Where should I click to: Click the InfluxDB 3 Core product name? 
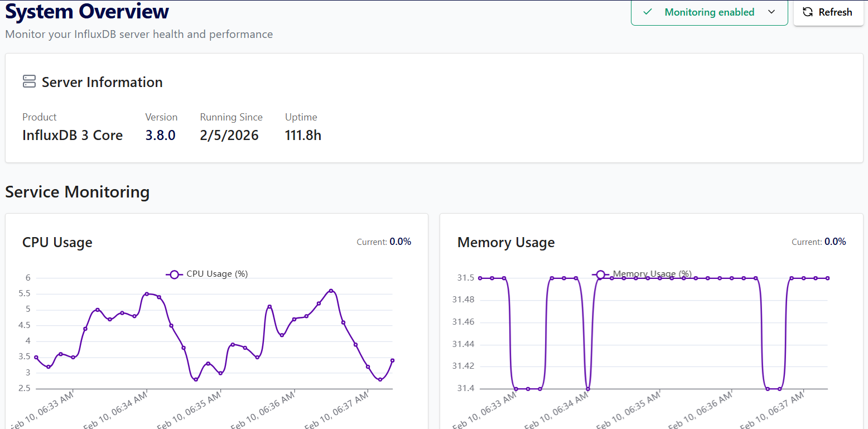tap(73, 136)
